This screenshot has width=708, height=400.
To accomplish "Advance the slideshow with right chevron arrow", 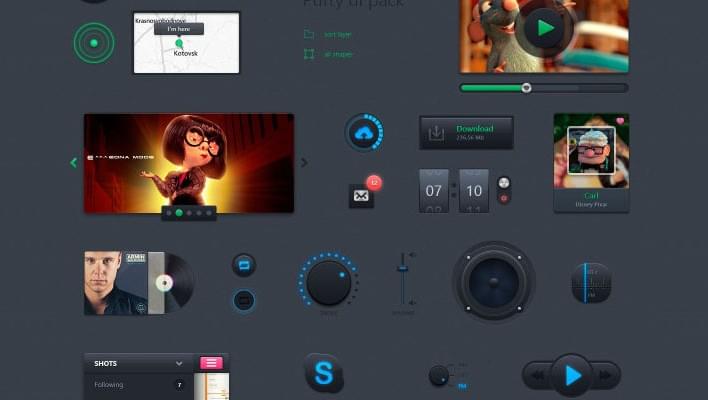I will pos(304,162).
